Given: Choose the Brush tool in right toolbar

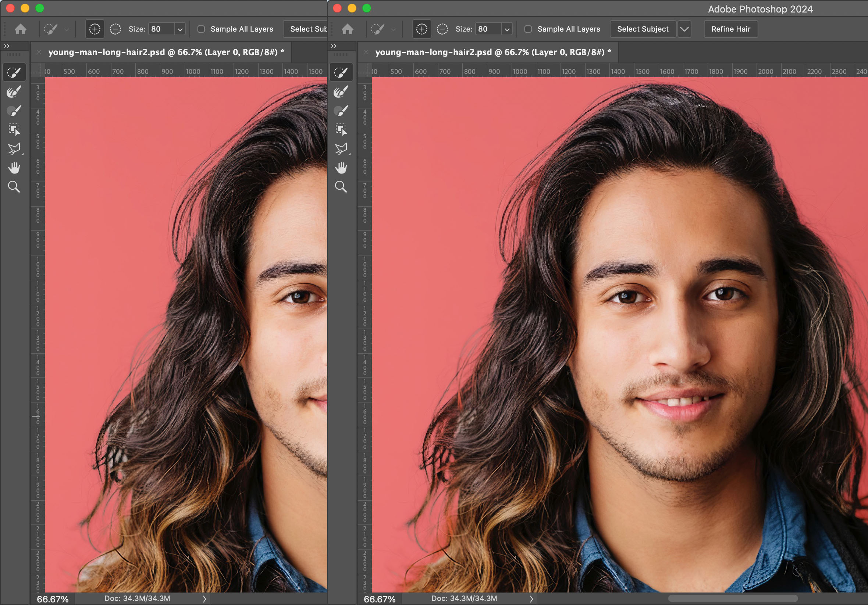Looking at the screenshot, I should [341, 111].
